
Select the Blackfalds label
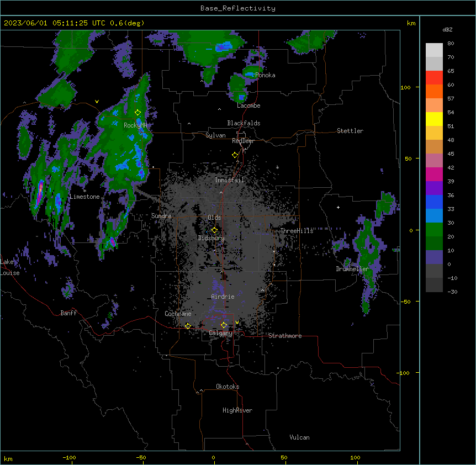244,123
